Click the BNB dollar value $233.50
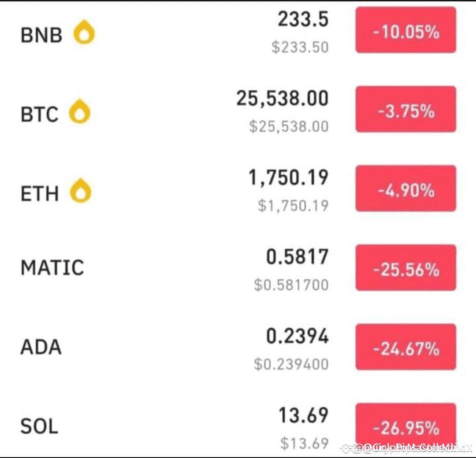This screenshot has height=458, width=476. tap(300, 47)
